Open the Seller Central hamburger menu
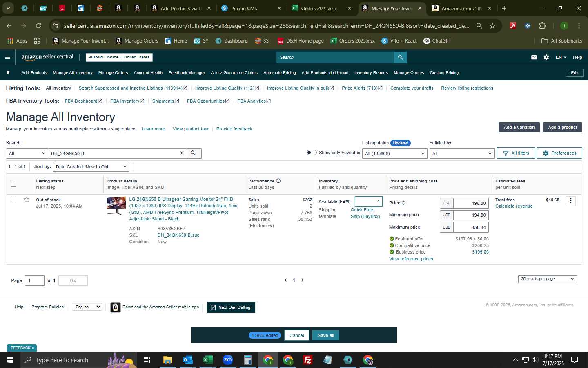This screenshot has width=588, height=368. (x=8, y=57)
